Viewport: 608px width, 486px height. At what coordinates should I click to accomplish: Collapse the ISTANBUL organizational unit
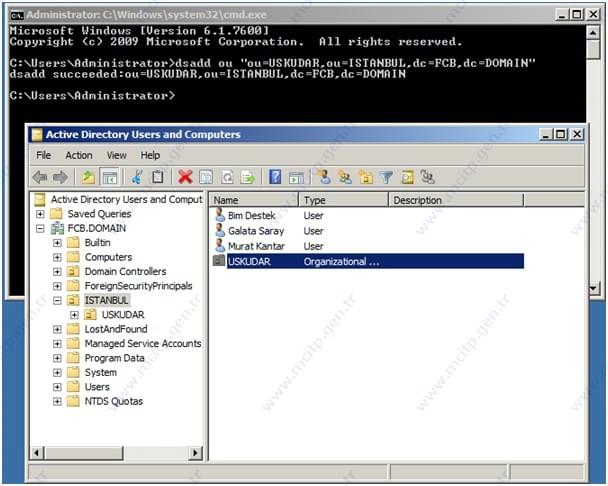coord(57,300)
